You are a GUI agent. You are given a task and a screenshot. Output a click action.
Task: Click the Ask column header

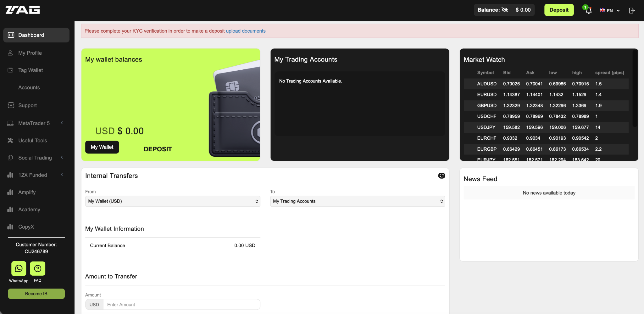click(530, 73)
